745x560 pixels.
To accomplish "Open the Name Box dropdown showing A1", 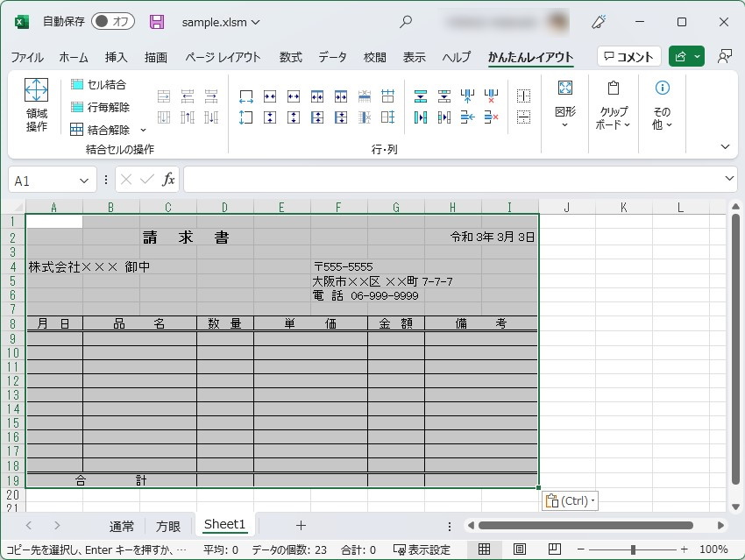I will [84, 179].
